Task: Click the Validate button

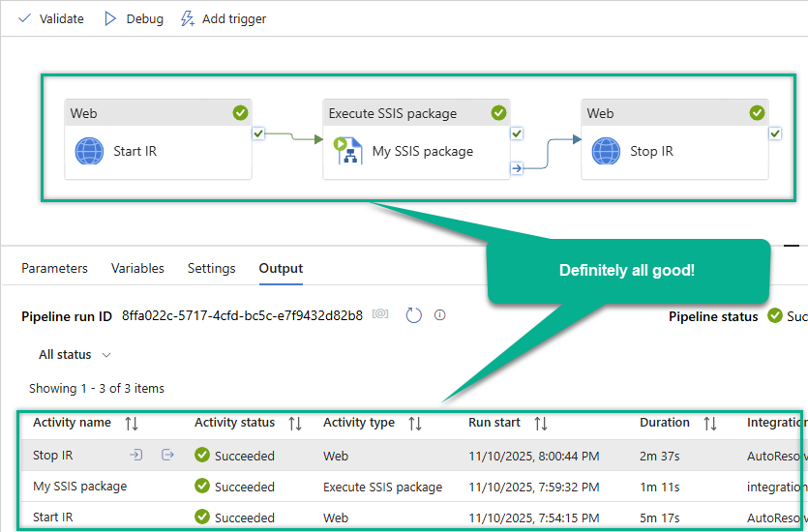Action: point(51,18)
